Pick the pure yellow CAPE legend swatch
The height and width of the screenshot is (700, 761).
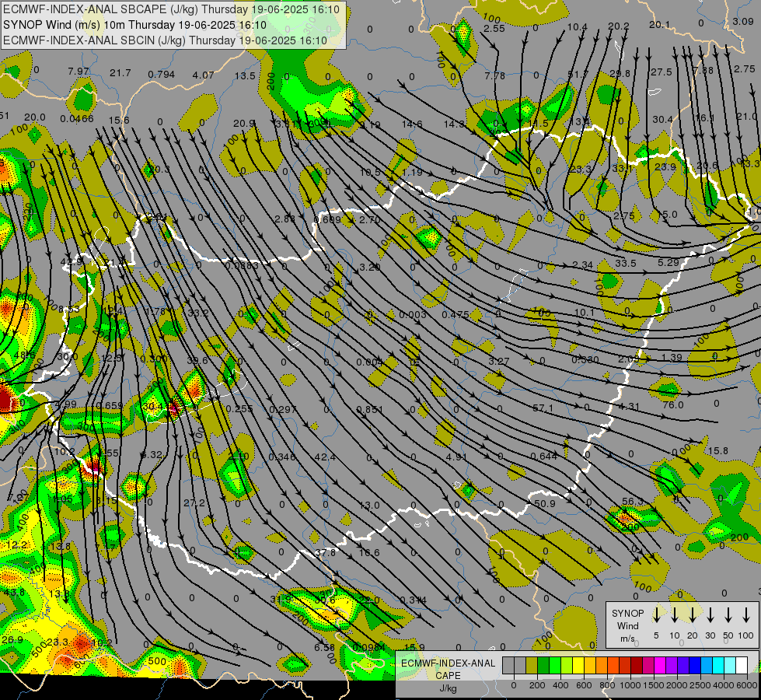click(578, 666)
